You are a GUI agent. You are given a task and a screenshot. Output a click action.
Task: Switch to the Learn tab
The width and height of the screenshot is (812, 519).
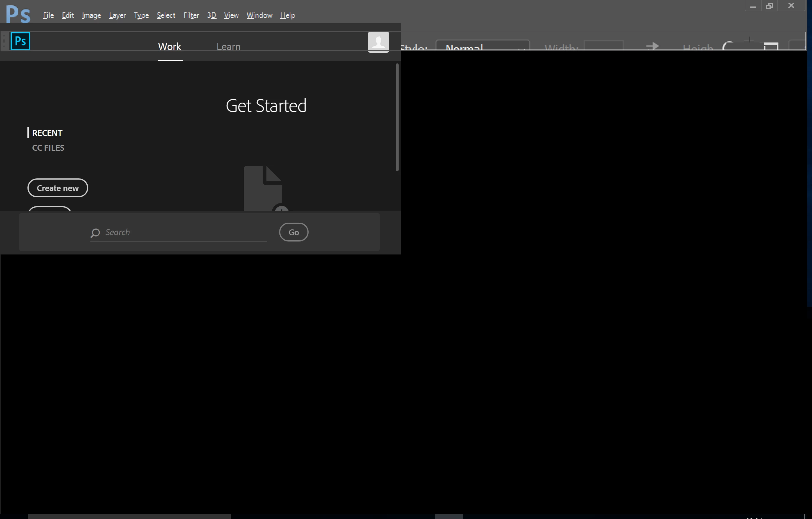228,47
